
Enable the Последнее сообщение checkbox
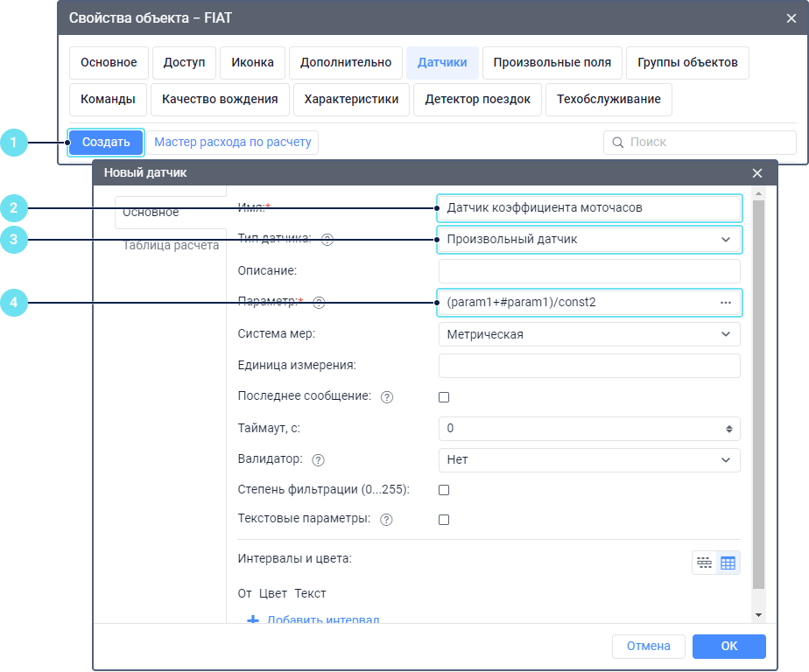pos(444,397)
